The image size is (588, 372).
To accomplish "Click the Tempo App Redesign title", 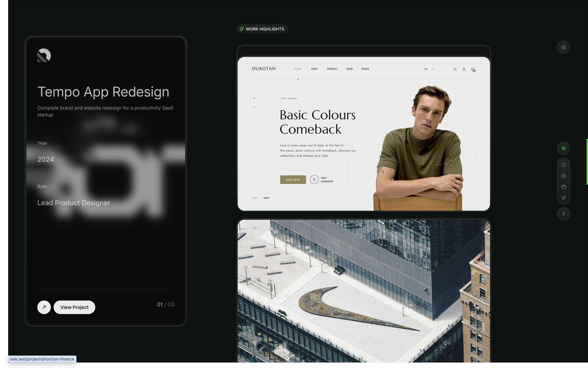I will tap(103, 92).
